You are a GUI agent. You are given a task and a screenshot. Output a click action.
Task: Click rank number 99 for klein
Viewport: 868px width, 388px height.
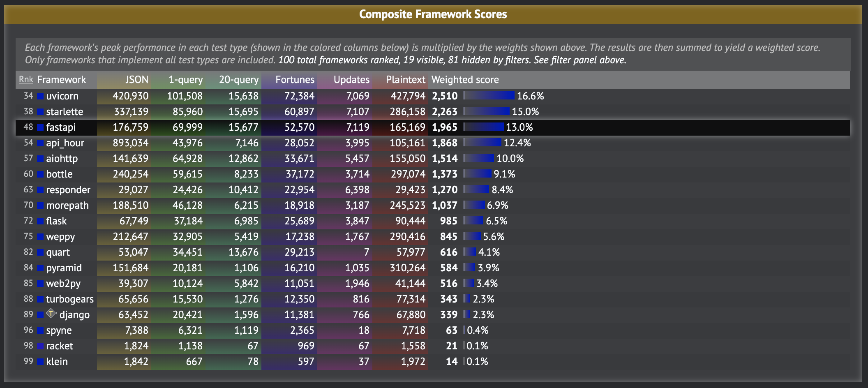28,361
